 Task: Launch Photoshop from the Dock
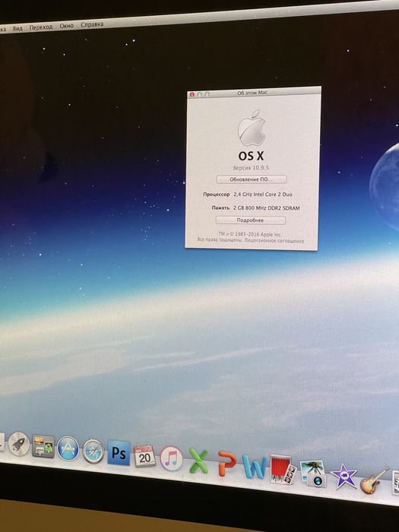pos(119,453)
